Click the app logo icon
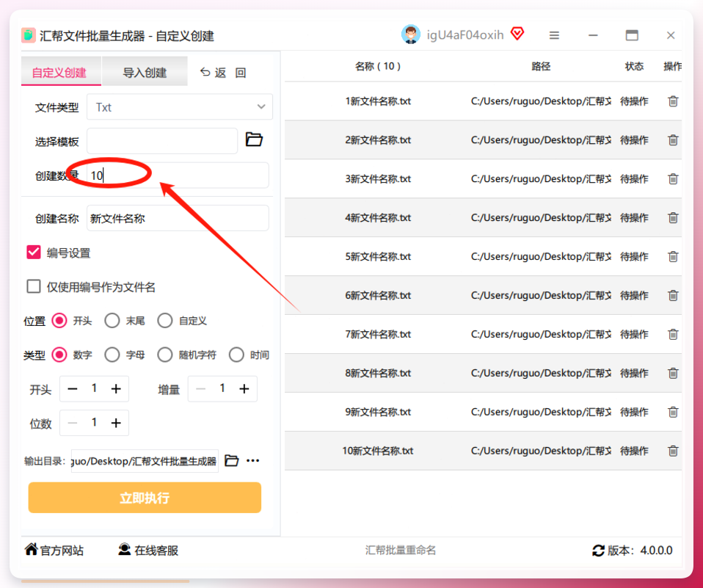The width and height of the screenshot is (703, 588). click(29, 35)
